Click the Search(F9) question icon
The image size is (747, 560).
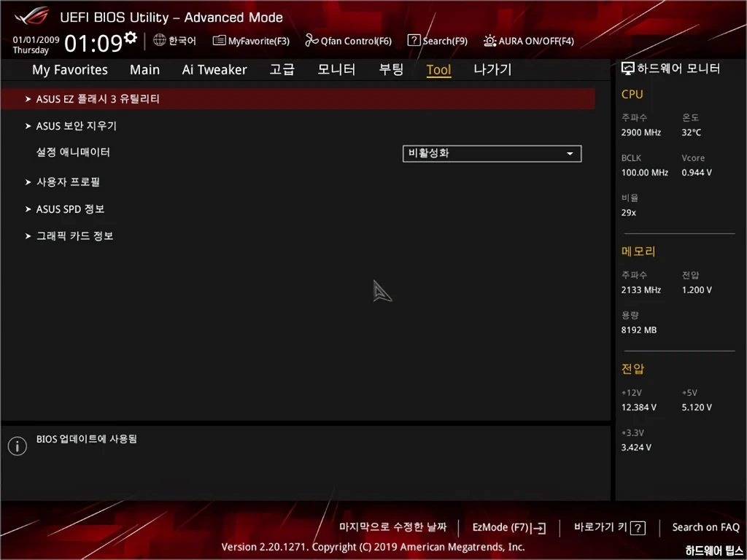(414, 41)
